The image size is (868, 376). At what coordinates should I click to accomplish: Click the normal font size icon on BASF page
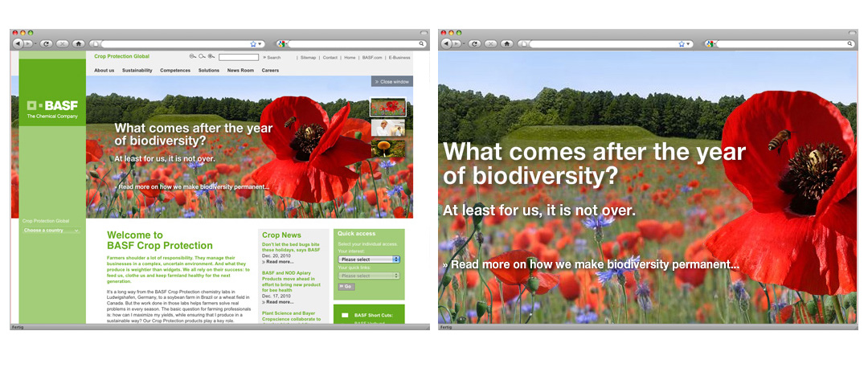[x=202, y=56]
